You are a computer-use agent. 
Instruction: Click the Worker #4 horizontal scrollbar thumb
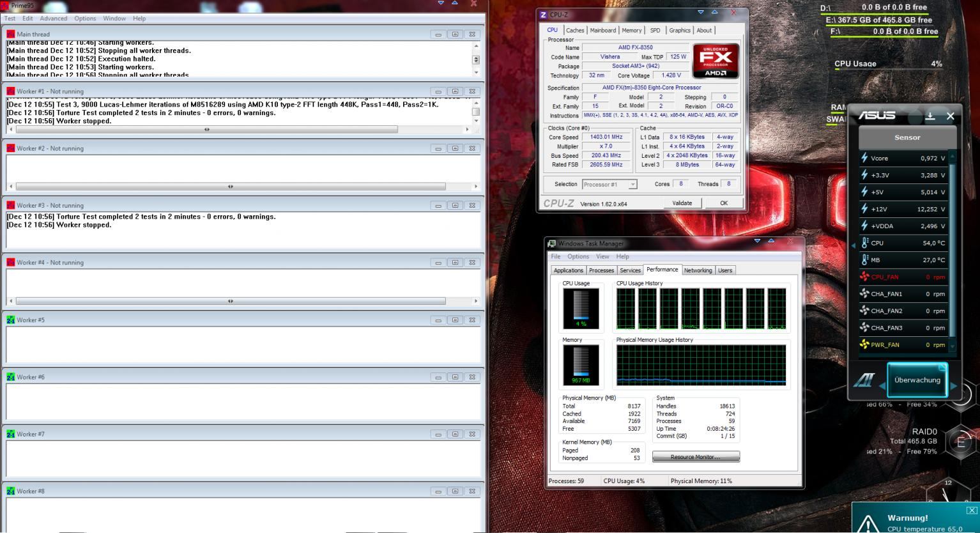231,301
